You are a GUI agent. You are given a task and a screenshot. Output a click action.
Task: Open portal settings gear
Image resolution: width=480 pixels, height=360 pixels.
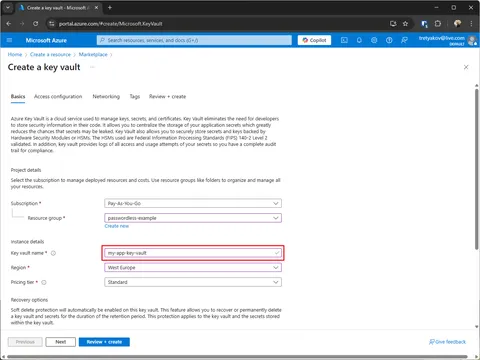point(374,40)
